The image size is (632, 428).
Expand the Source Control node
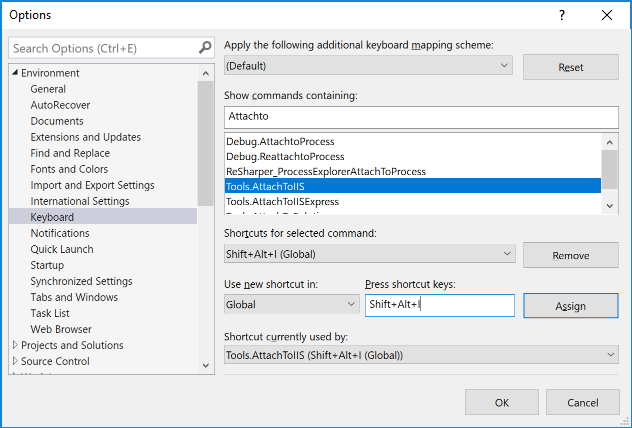[14, 361]
